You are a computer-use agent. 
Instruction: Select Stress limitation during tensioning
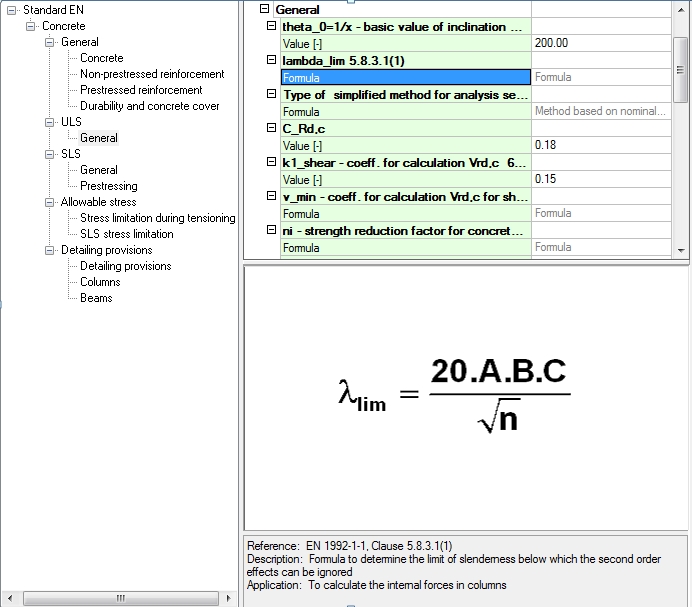pyautogui.click(x=158, y=218)
